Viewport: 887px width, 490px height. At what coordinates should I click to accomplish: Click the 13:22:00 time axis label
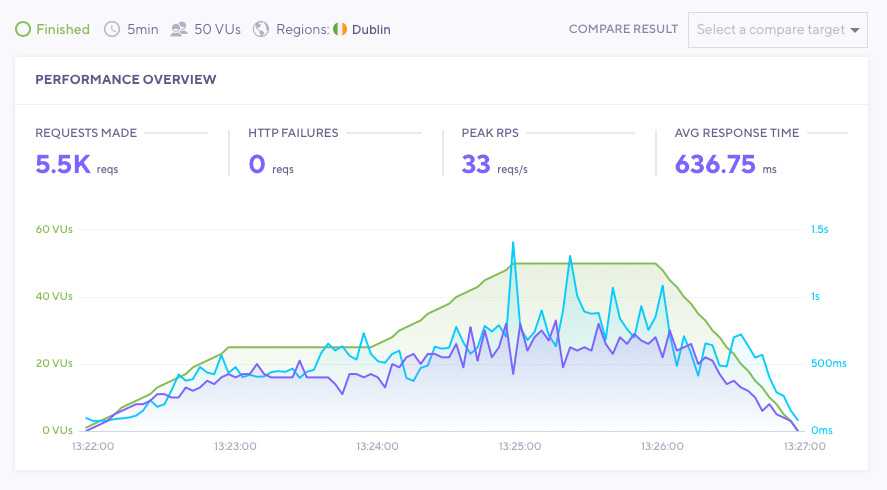point(93,446)
